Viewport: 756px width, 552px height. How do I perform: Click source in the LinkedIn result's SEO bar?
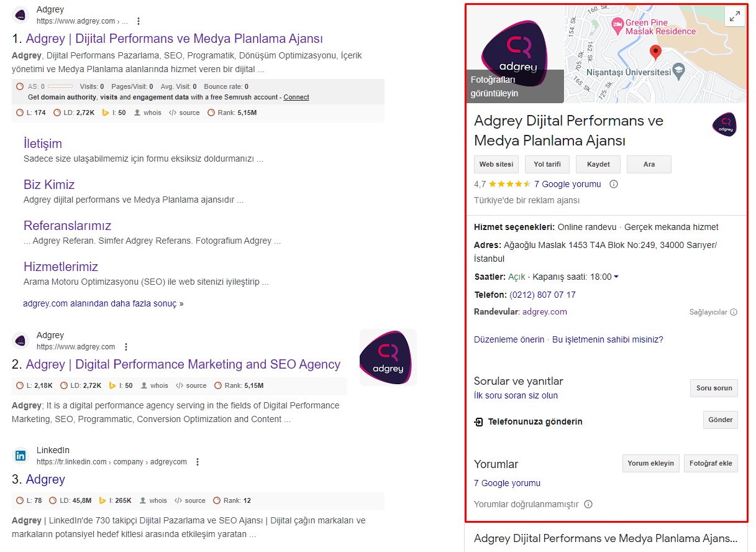point(190,500)
